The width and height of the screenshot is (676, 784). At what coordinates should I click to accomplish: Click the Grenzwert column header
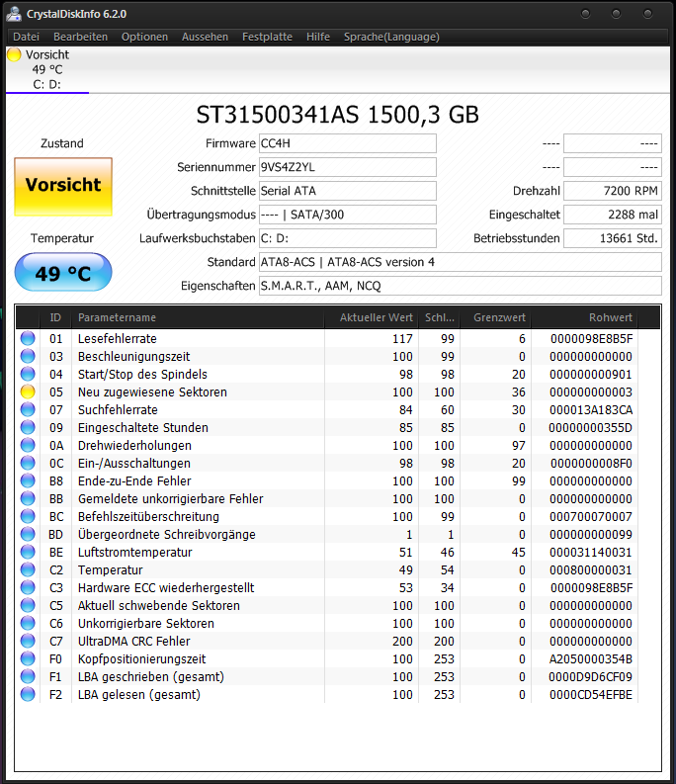click(495, 317)
